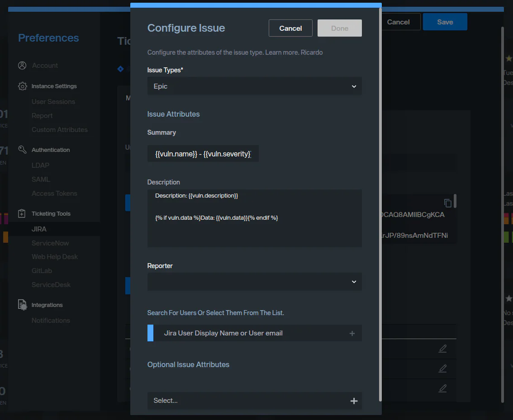Click the copy icon near the key text
This screenshot has height=420, width=513.
[448, 203]
